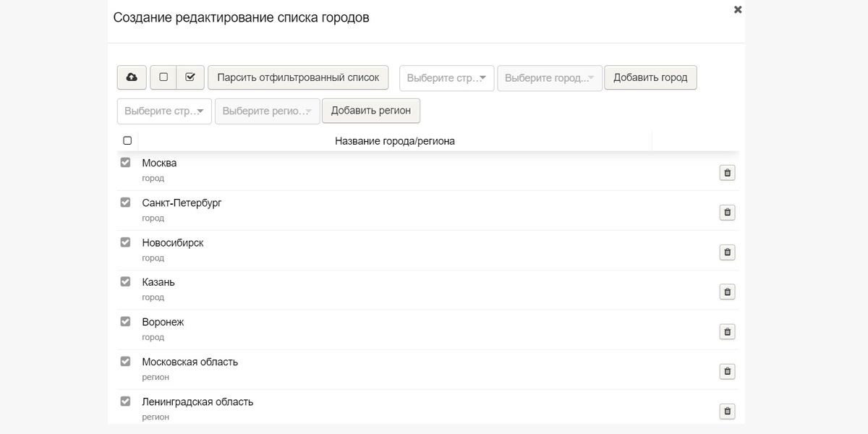
Task: Uncheck the Новосибирск checkbox
Action: tap(125, 242)
